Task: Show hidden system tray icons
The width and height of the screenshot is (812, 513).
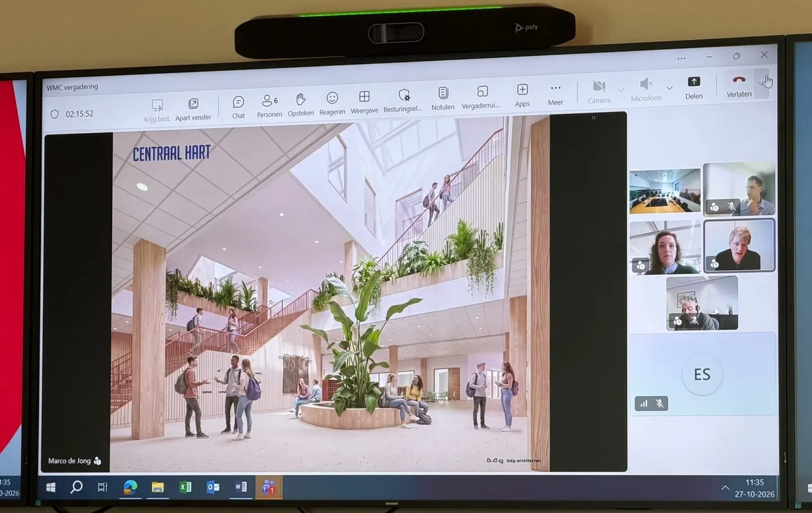Action: point(725,487)
